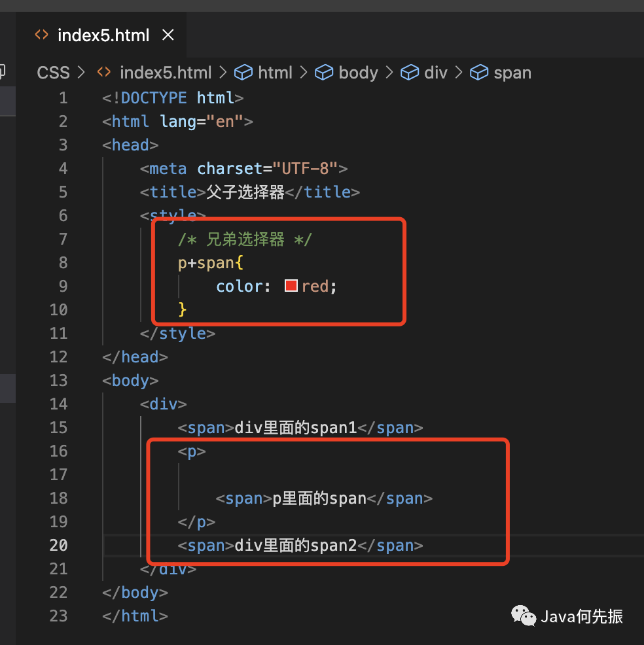Click line number 20 in the gutter
644x645 pixels.
[x=58, y=545]
